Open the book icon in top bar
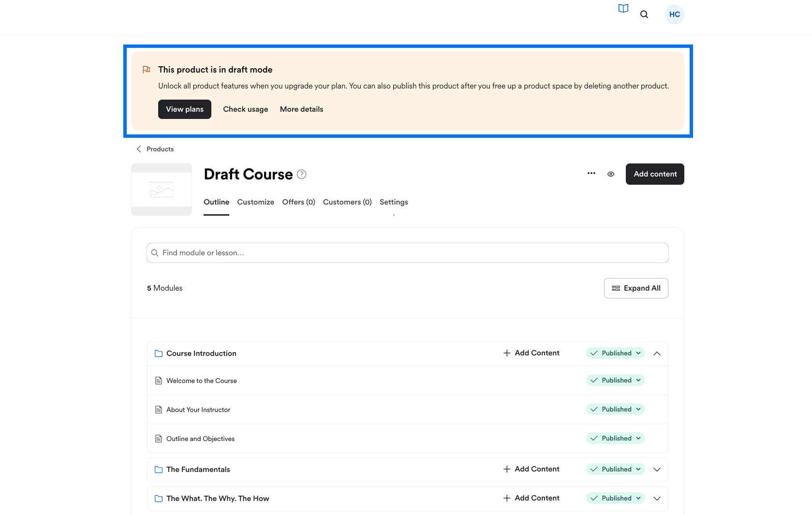Image resolution: width=812 pixels, height=515 pixels. (623, 8)
